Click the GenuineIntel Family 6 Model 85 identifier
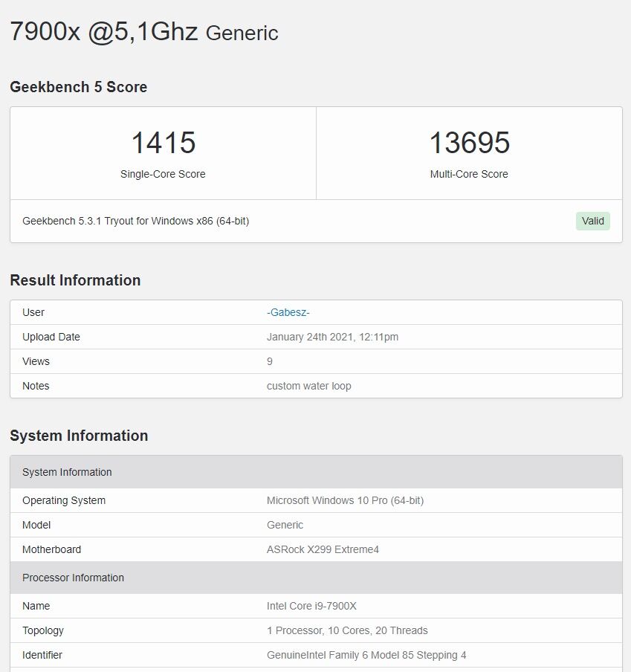Image resolution: width=631 pixels, height=672 pixels. tap(366, 655)
